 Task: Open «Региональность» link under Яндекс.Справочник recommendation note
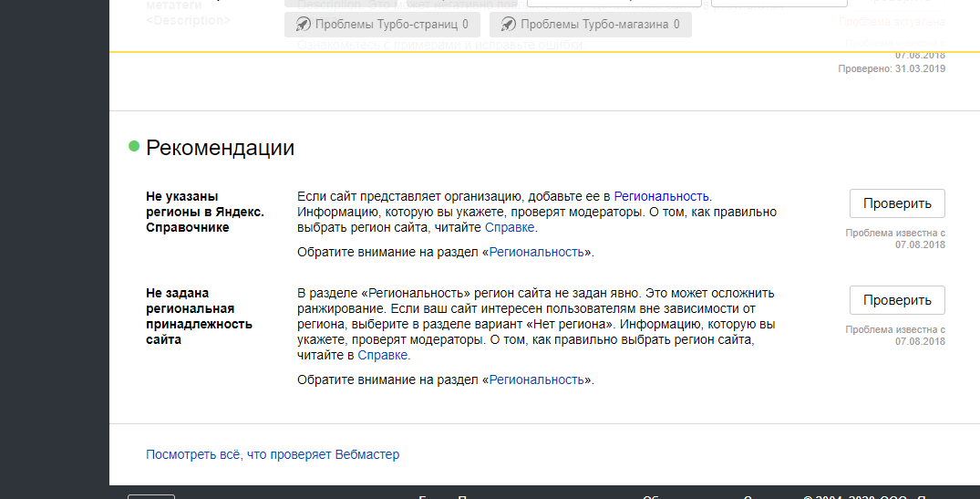tap(536, 252)
